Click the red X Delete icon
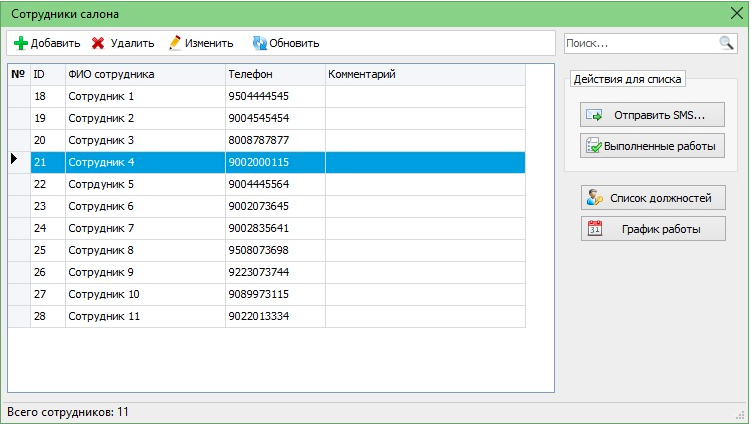This screenshot has width=751, height=425. (x=98, y=43)
